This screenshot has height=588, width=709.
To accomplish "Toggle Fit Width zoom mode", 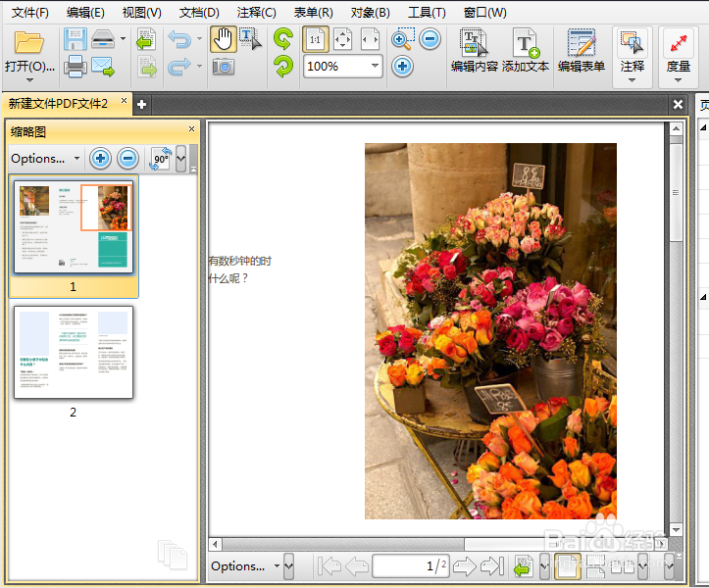I will pyautogui.click(x=370, y=40).
